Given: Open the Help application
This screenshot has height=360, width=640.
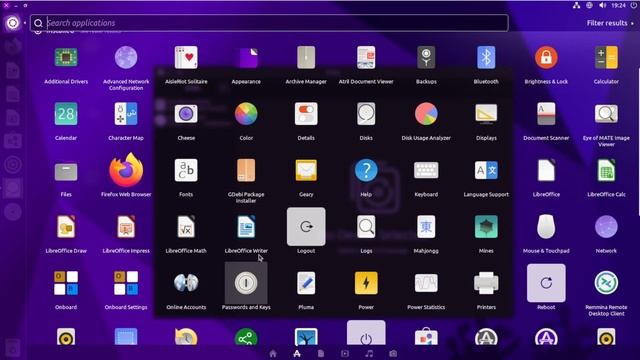Looking at the screenshot, I should pos(366,171).
